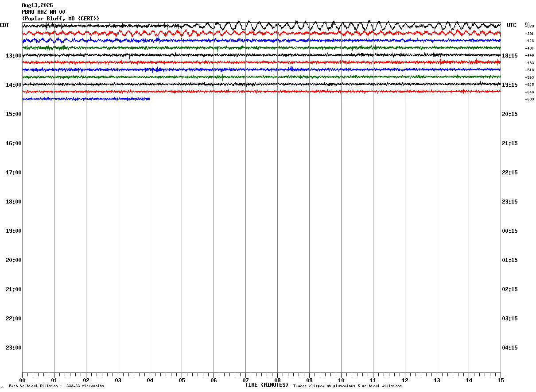Click the '00:15' UTC time label
The width and height of the screenshot is (536, 392).
pos(510,231)
